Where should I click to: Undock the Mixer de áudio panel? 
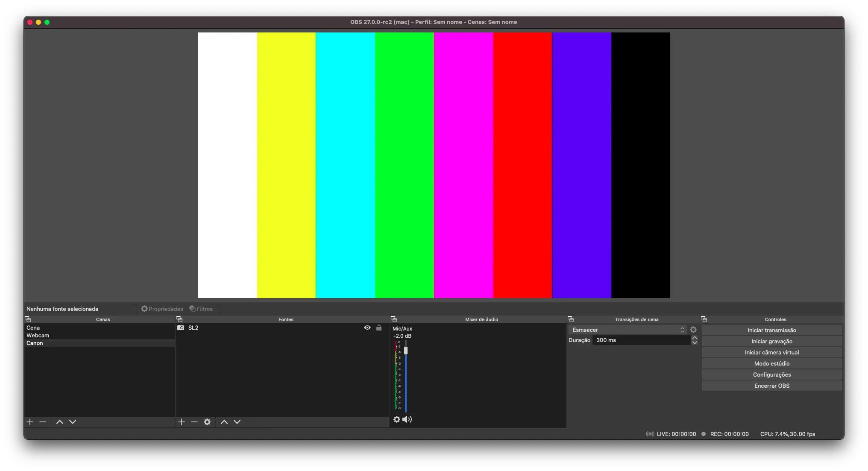(x=394, y=319)
